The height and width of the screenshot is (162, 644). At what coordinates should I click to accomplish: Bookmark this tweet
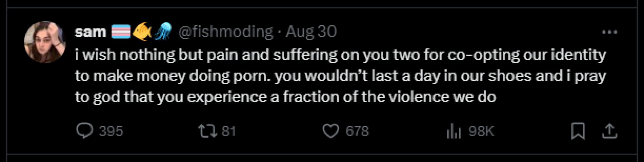coord(578,131)
